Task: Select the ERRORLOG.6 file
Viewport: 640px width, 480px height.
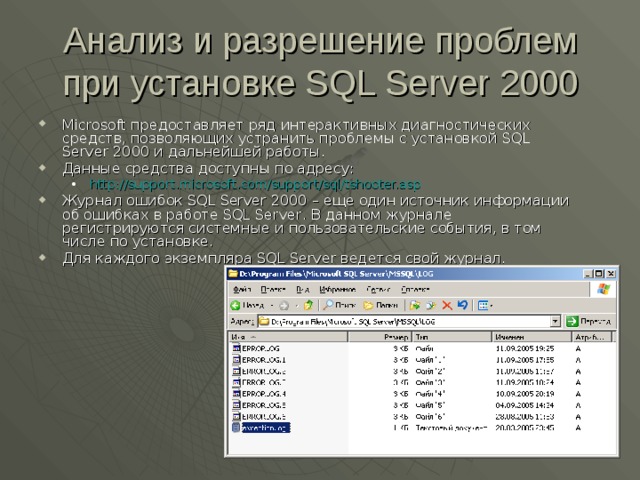Action: coord(264,417)
